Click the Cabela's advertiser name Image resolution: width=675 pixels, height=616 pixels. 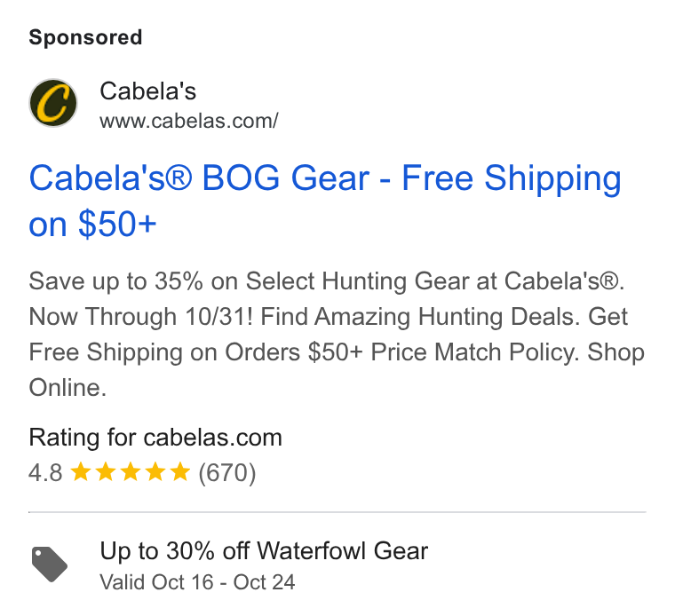point(148,91)
